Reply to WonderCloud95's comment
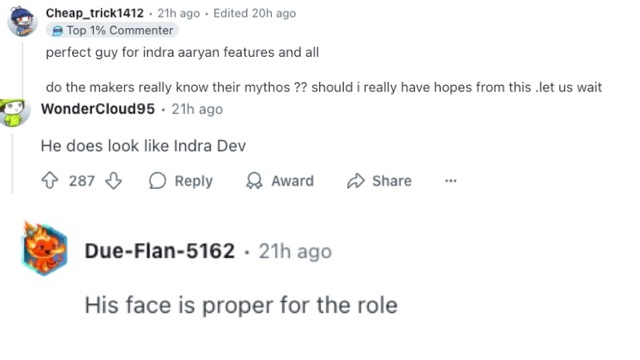This screenshot has height=360, width=640. (181, 180)
